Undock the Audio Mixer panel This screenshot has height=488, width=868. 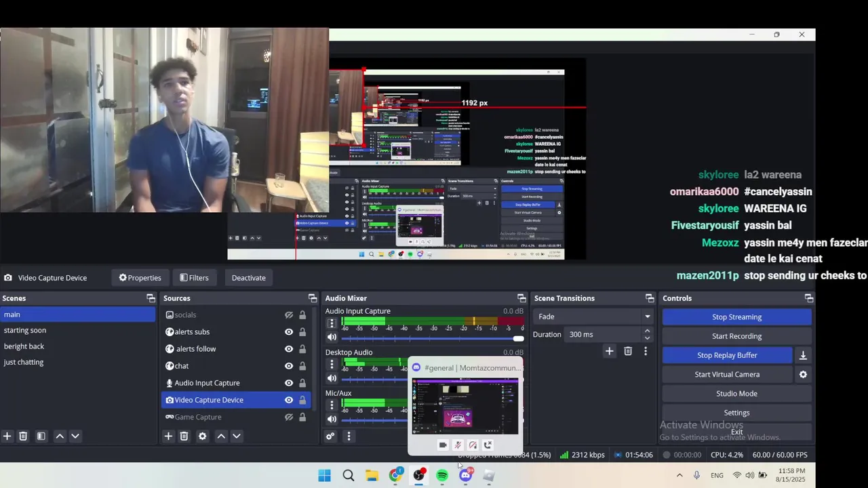click(x=521, y=298)
